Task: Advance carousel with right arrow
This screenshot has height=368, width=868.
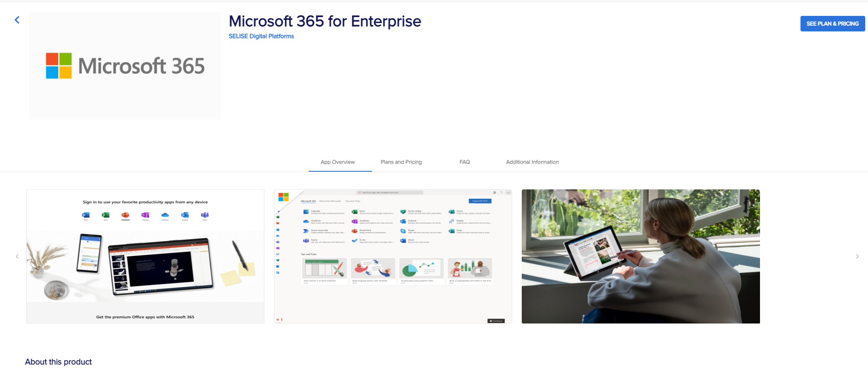Action: point(857,256)
